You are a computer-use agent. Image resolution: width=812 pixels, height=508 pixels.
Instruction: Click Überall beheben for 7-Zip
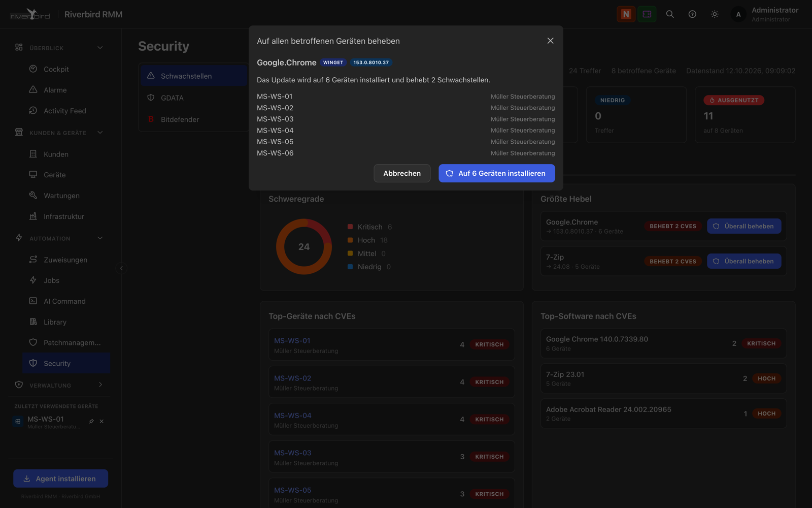(x=744, y=261)
